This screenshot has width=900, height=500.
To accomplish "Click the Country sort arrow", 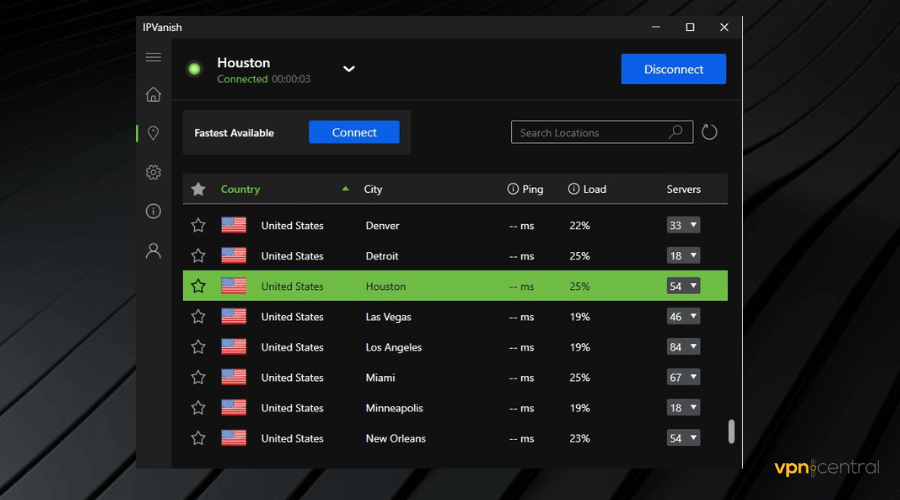I will (x=345, y=188).
